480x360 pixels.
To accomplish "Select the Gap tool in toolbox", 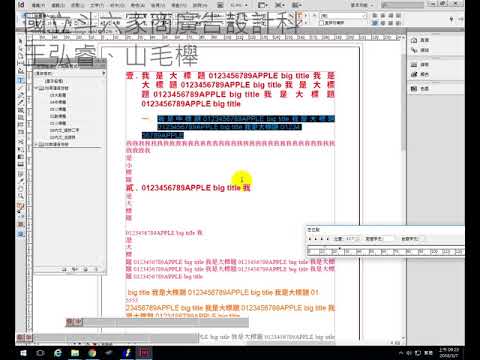I will (x=21, y=63).
